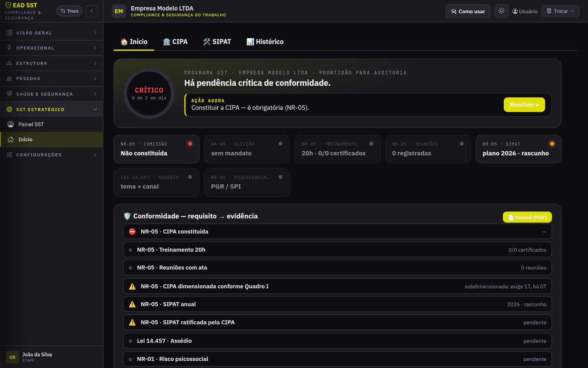Viewport: 588px width, 368px height.
Task: Click the Troca switch button in sidebar
Action: coord(69,11)
